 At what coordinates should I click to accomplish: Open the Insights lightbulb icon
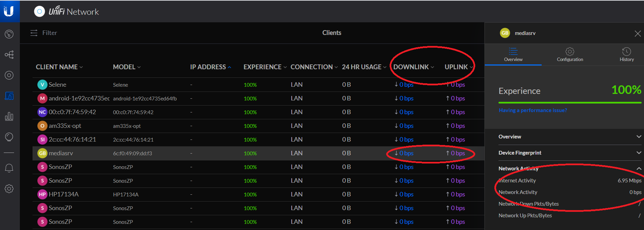coord(9,137)
